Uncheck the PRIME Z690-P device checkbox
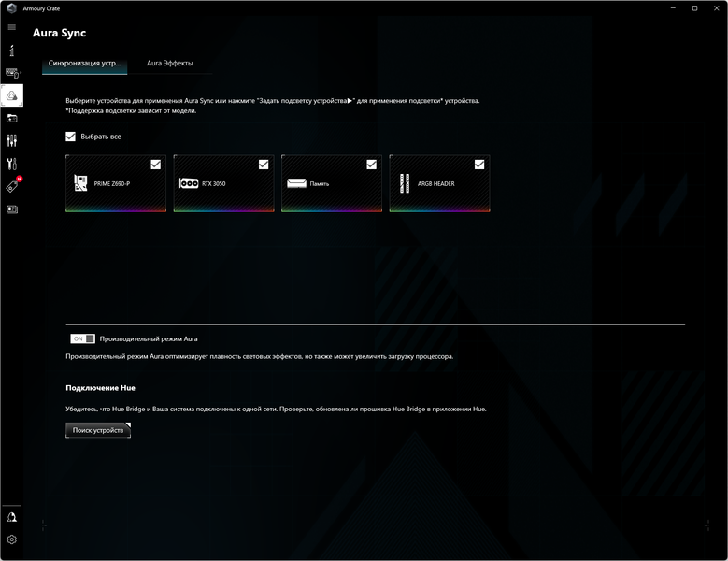 click(155, 165)
